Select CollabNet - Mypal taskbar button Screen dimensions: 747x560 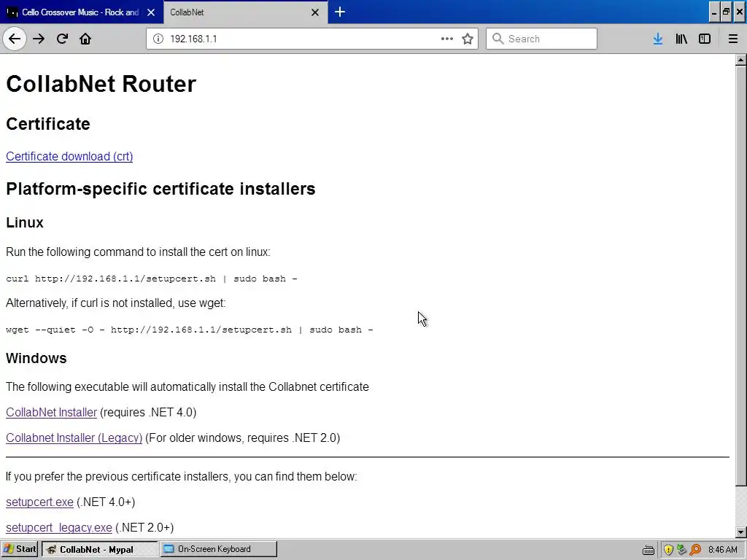point(99,549)
